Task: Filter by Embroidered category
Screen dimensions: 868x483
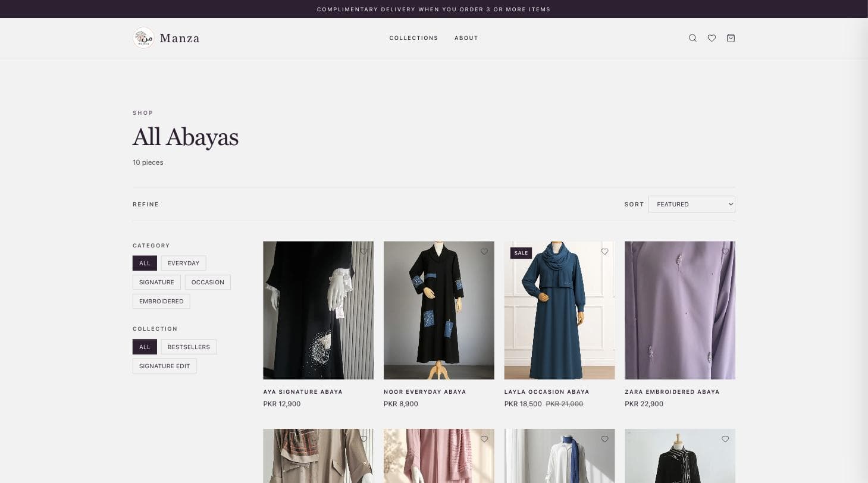Action: click(x=161, y=302)
